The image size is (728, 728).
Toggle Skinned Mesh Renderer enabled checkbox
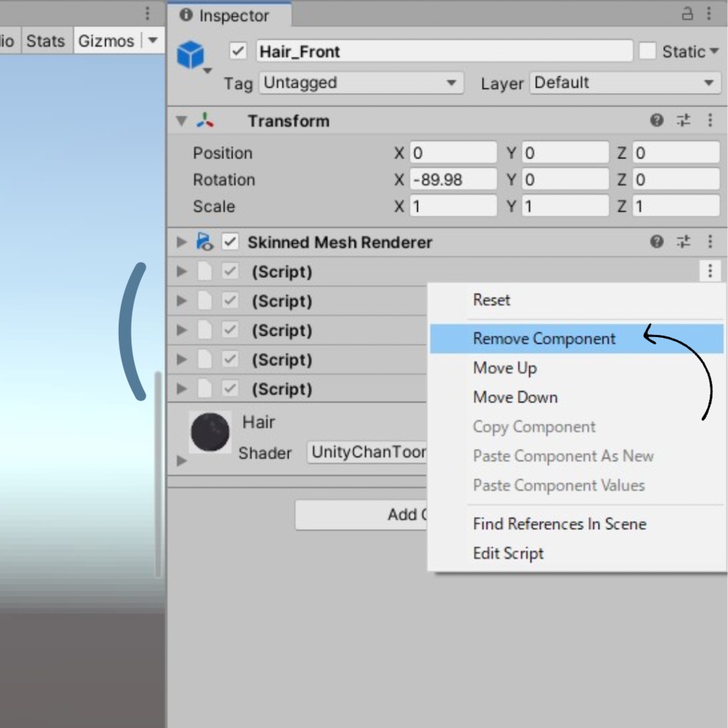pos(230,242)
